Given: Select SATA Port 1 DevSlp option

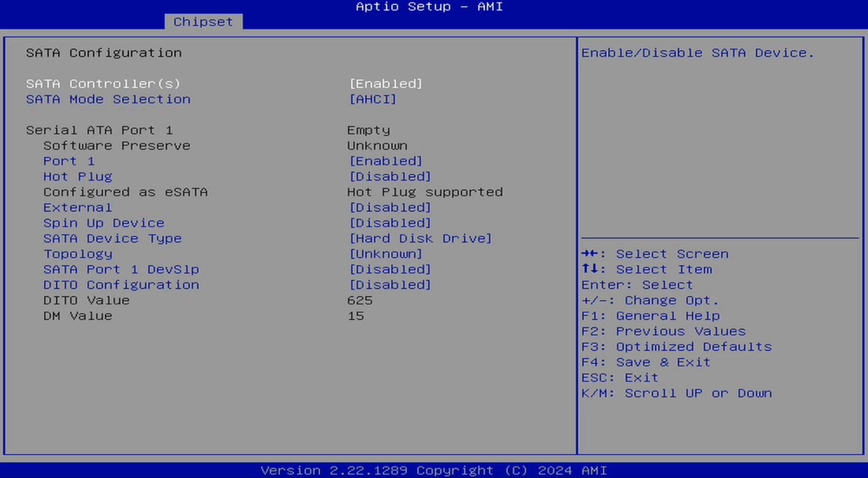Looking at the screenshot, I should tap(121, 270).
